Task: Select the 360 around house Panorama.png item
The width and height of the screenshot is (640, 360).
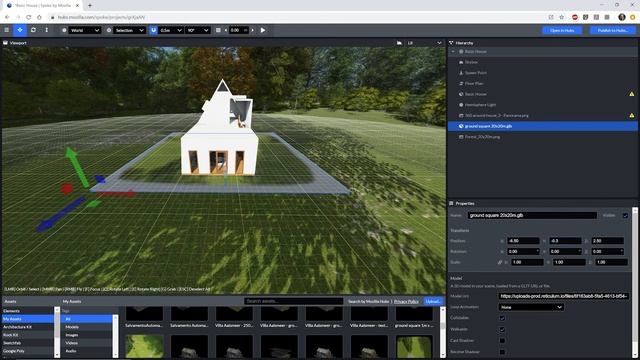Action: point(496,116)
